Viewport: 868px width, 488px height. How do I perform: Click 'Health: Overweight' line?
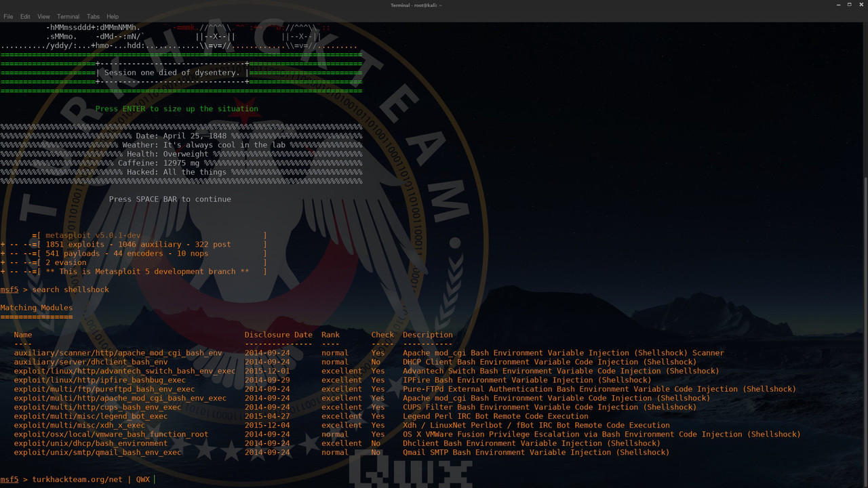click(x=167, y=154)
